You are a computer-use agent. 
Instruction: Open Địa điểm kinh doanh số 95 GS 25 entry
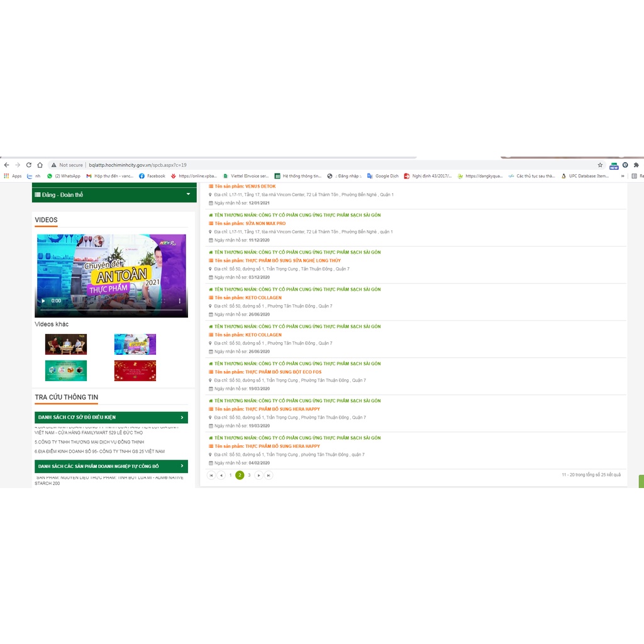[100, 452]
